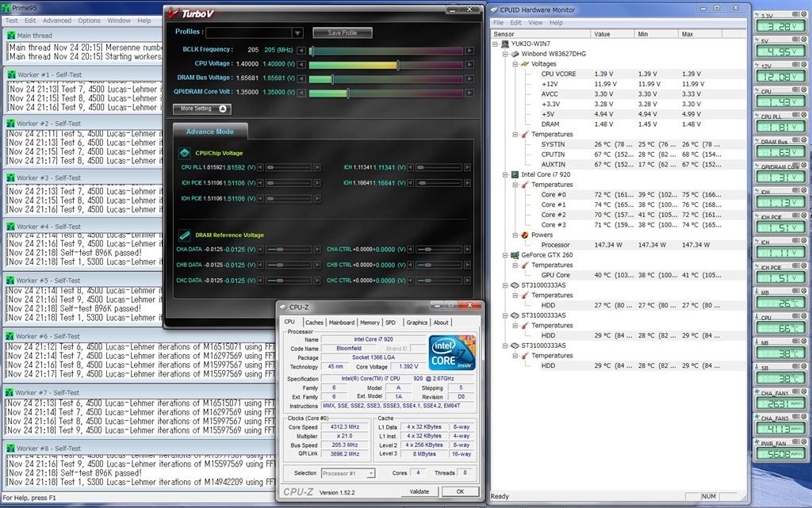812x508 pixels.
Task: Collapse the YUKIO-WIN7 tree node
Action: pos(496,44)
